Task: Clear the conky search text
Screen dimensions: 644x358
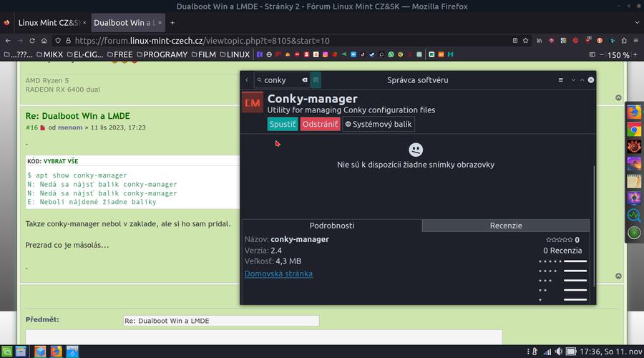Action: click(x=304, y=80)
